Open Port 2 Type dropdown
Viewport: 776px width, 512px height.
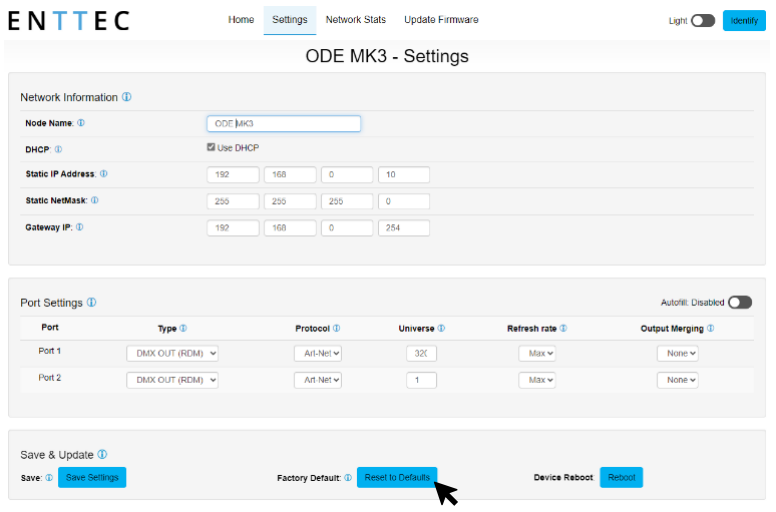(x=172, y=380)
